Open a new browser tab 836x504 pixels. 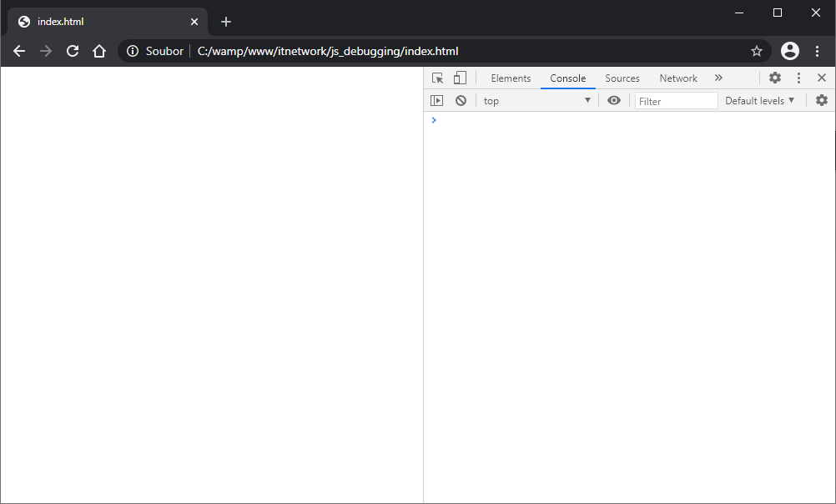(x=226, y=22)
